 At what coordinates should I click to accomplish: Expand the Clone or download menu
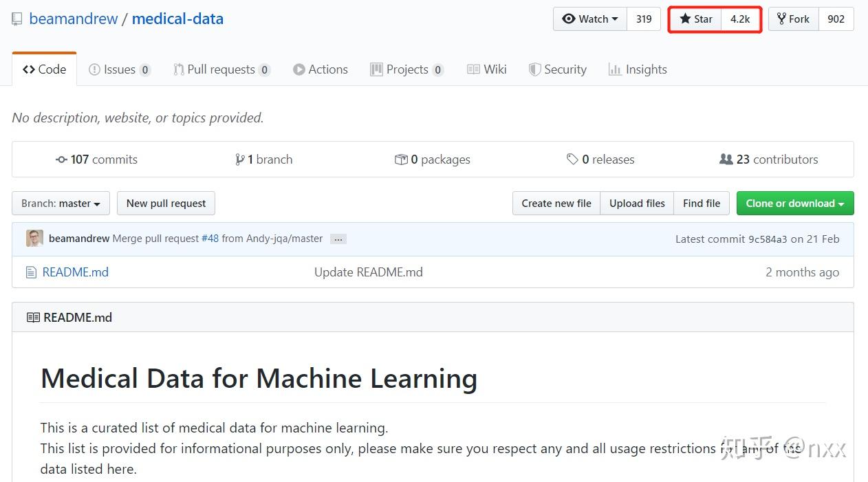point(794,204)
